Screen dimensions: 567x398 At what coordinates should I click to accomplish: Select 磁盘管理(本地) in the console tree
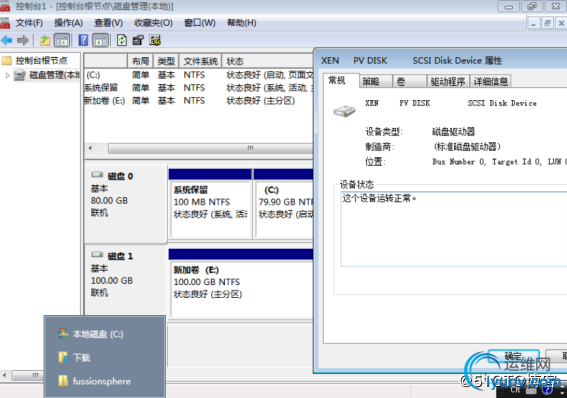(x=54, y=75)
